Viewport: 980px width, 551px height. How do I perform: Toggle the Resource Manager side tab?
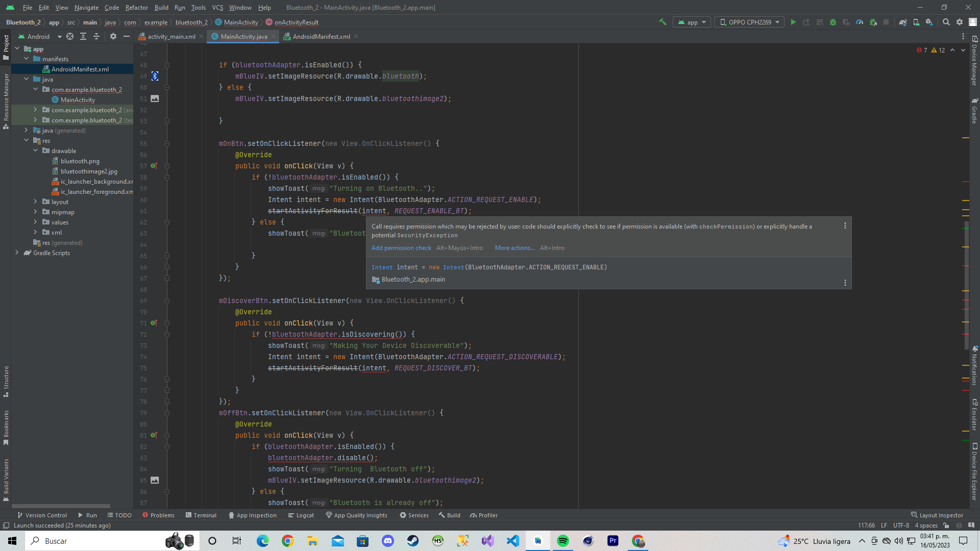tap(6, 101)
